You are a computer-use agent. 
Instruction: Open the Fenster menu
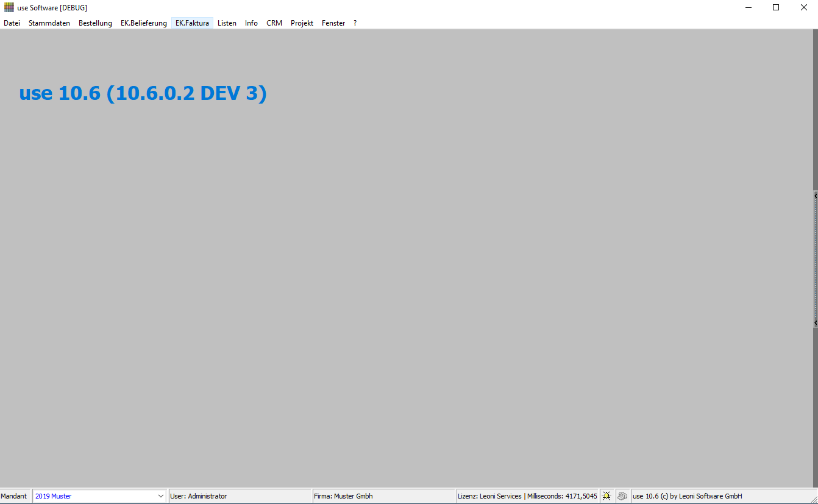333,23
